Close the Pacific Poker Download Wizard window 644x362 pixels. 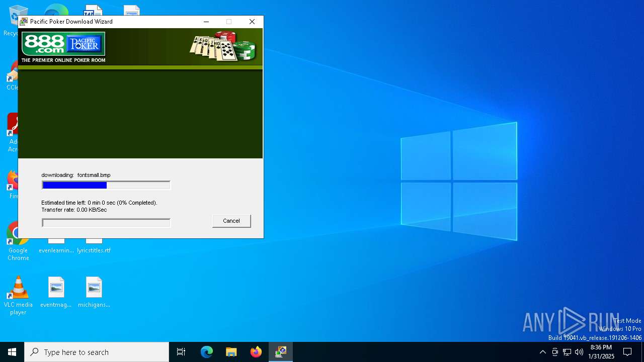tap(252, 22)
